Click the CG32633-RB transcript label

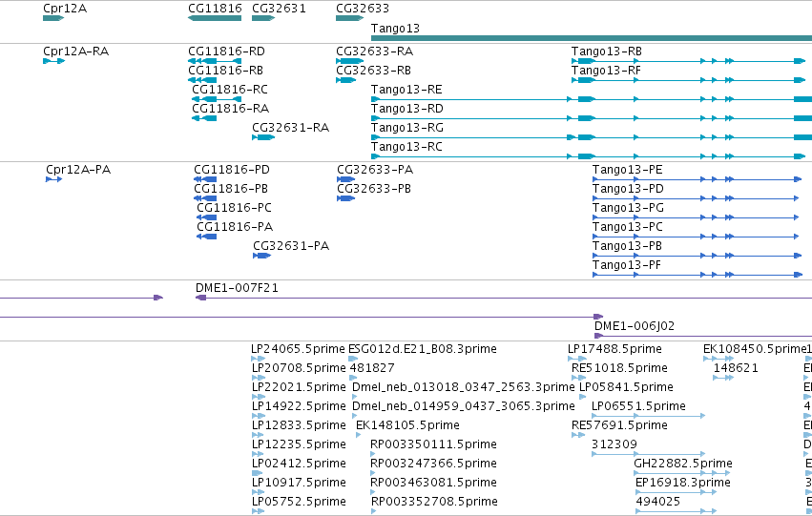coord(373,71)
